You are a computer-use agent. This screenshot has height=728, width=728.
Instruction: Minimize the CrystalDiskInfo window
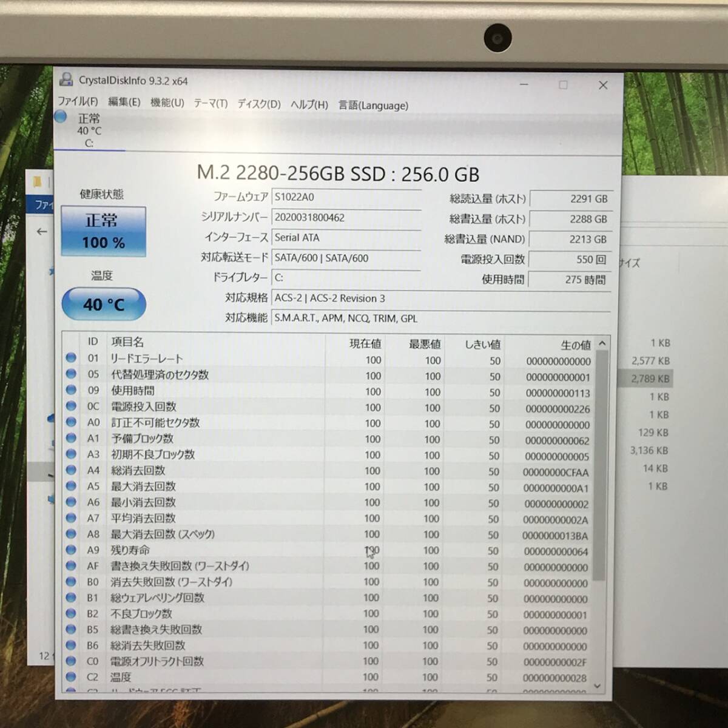pyautogui.click(x=524, y=84)
